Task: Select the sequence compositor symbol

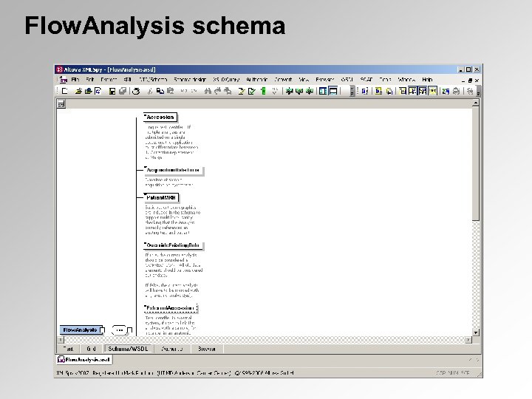Action: pos(119,330)
